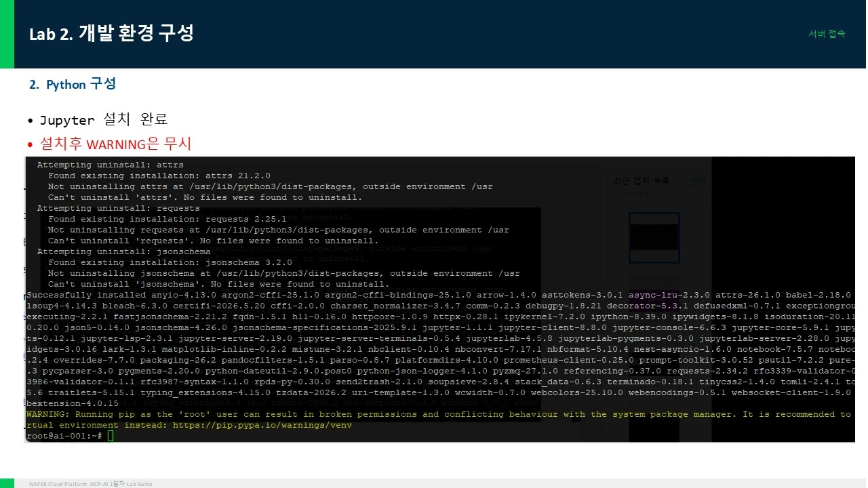Click the 'Lab 2. 개발 환경 구성' slide title
868x488 pixels.
point(111,33)
